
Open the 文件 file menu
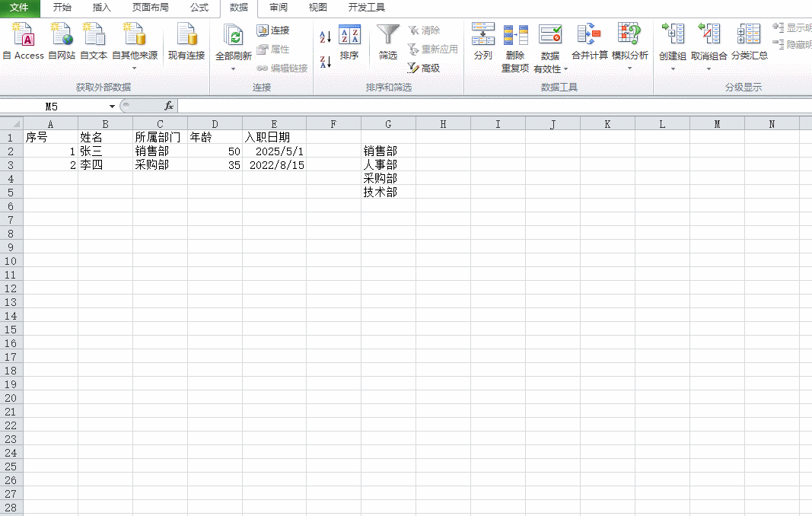click(20, 8)
